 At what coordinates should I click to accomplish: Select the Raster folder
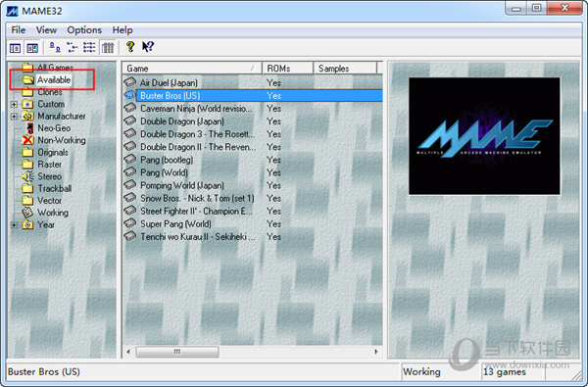[x=50, y=165]
